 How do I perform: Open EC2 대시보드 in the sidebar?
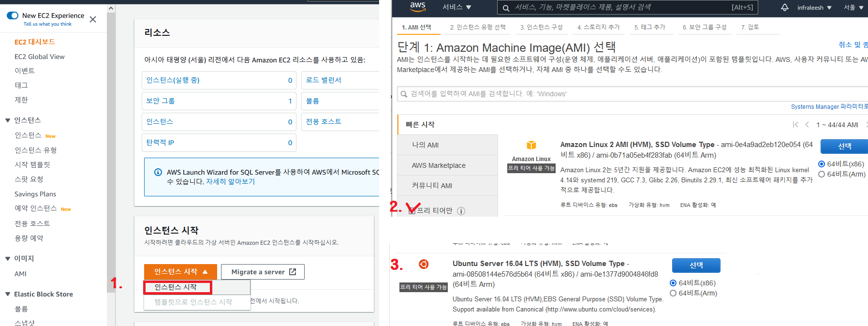tap(35, 42)
